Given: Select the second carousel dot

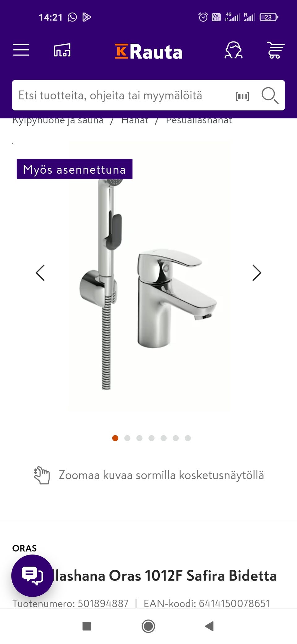Looking at the screenshot, I should click(127, 438).
